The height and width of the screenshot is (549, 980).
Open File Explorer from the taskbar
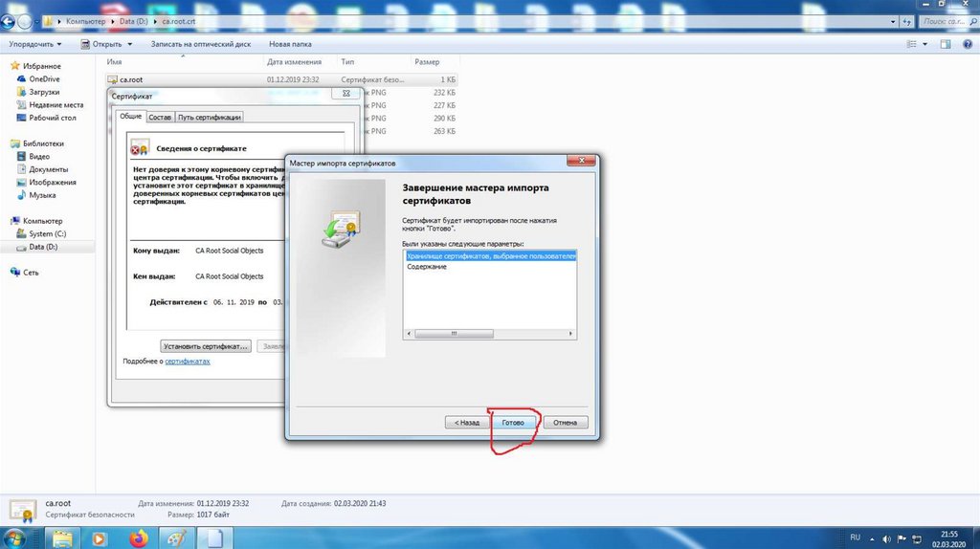(62, 538)
